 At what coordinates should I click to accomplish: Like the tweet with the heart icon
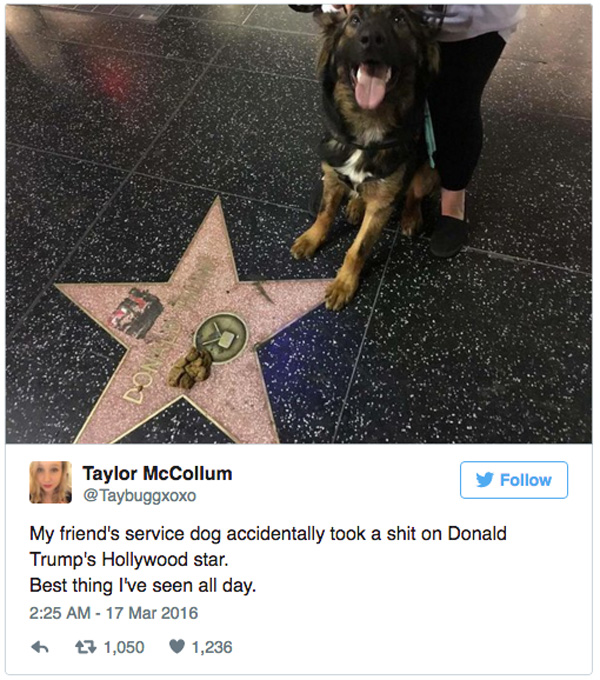click(x=176, y=647)
